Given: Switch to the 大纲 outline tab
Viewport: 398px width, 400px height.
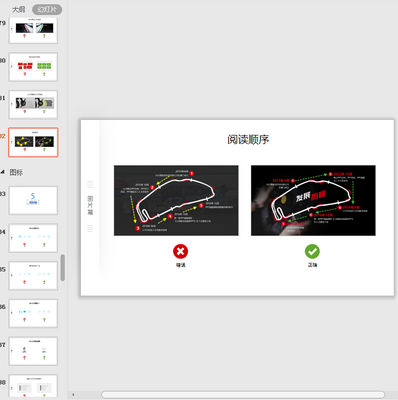Looking at the screenshot, I should (19, 10).
